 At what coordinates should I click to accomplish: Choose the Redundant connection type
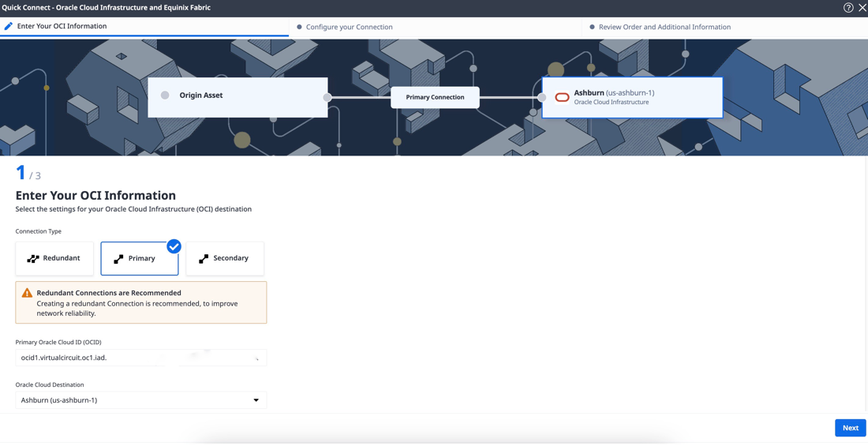point(54,258)
